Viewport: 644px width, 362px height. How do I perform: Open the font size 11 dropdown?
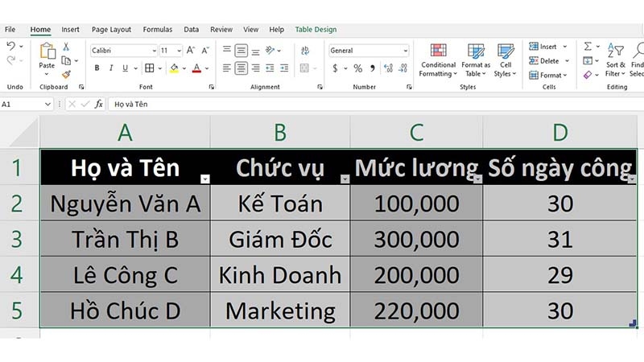[179, 51]
